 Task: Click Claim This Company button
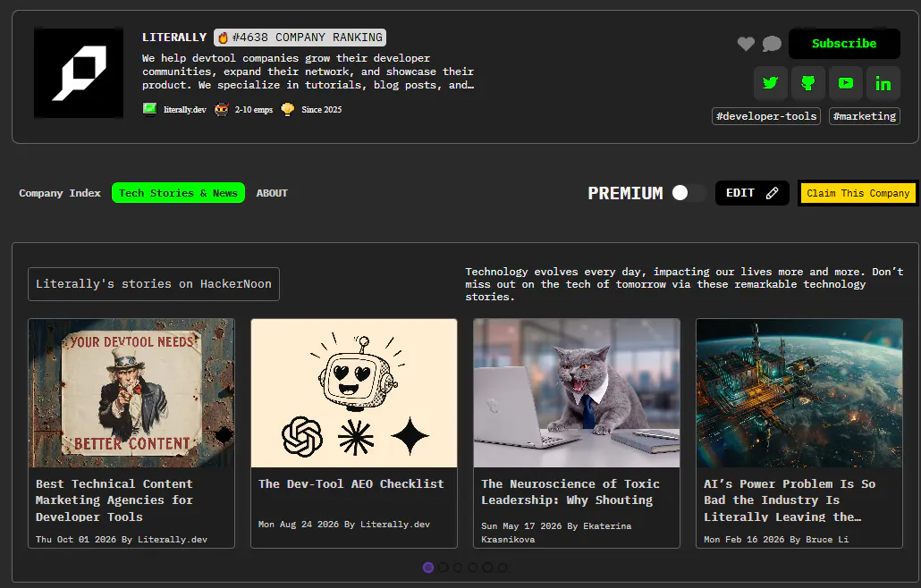(x=858, y=193)
